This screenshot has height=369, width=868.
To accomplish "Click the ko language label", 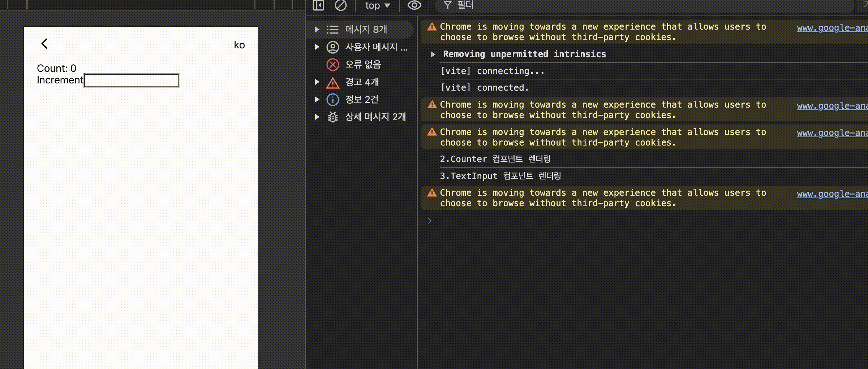I will coord(239,45).
